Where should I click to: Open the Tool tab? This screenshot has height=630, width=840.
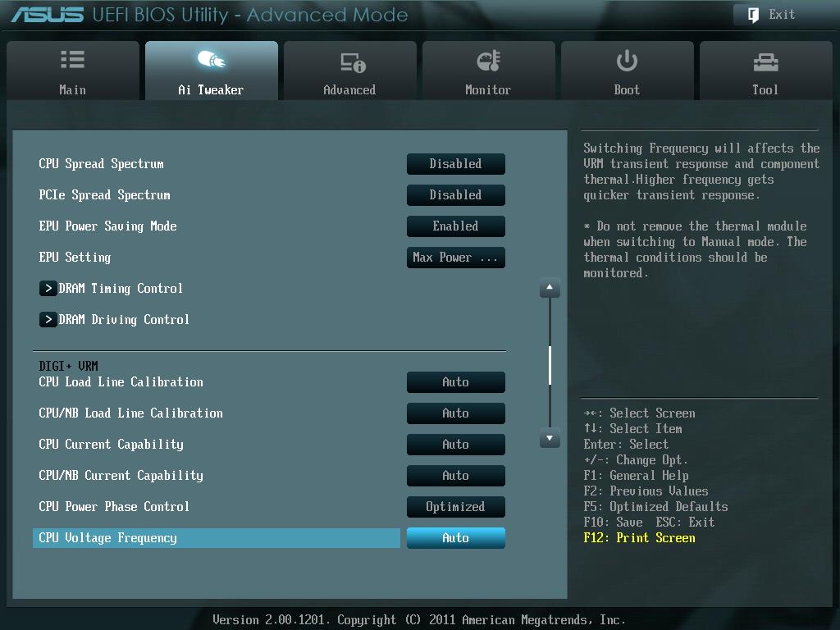pyautogui.click(x=765, y=71)
